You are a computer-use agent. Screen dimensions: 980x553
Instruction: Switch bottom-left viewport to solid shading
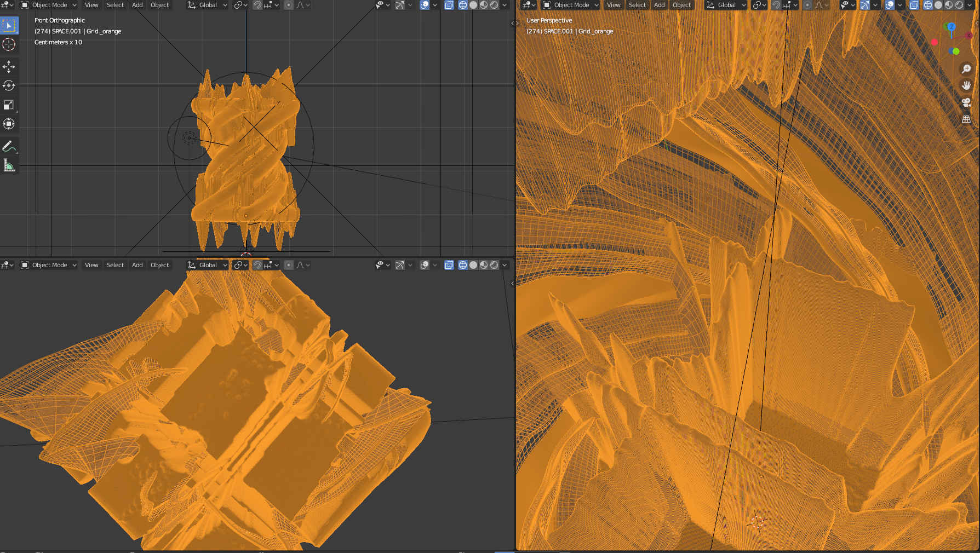coord(473,265)
